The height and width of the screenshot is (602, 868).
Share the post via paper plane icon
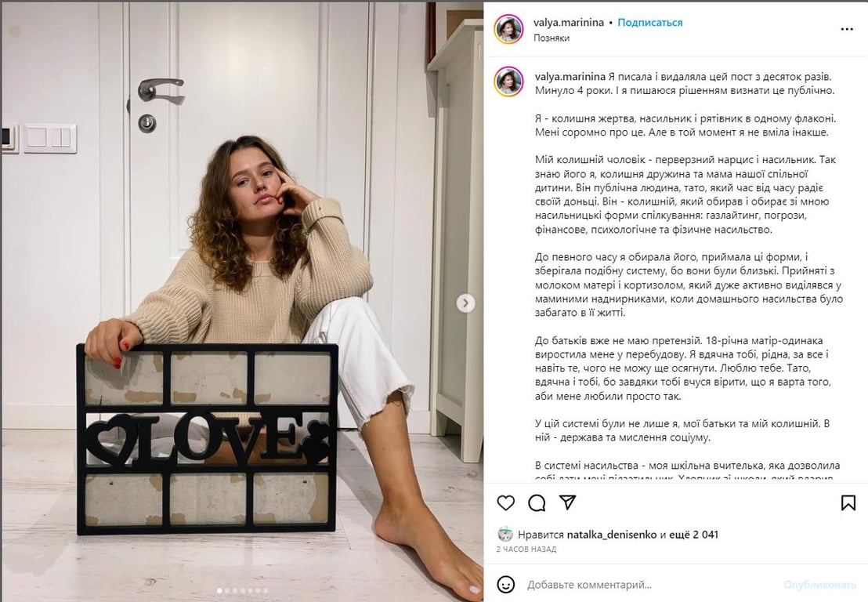(567, 502)
